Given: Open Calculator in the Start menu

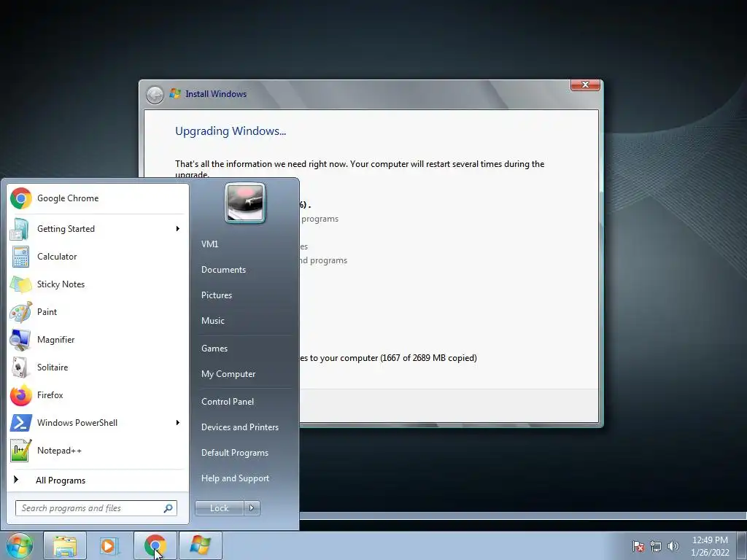Looking at the screenshot, I should (x=97, y=256).
